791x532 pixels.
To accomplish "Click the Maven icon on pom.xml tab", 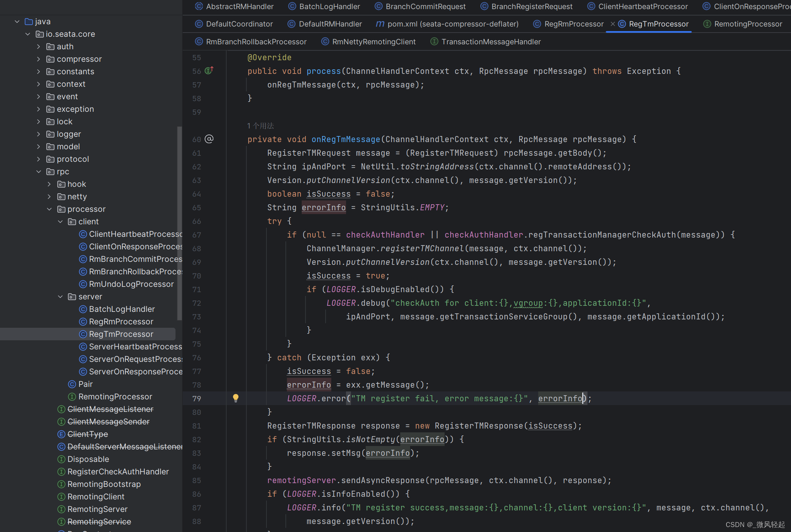I will (x=380, y=24).
